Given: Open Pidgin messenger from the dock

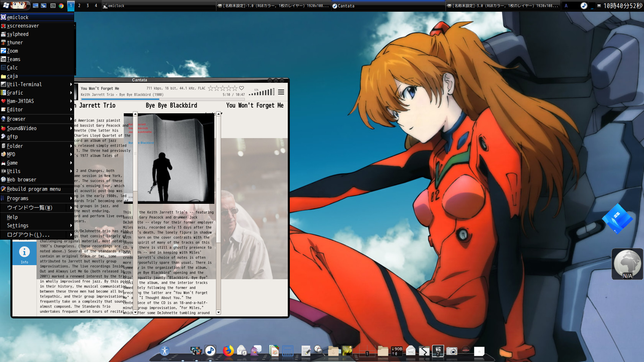Looking at the screenshot, I should [256, 351].
